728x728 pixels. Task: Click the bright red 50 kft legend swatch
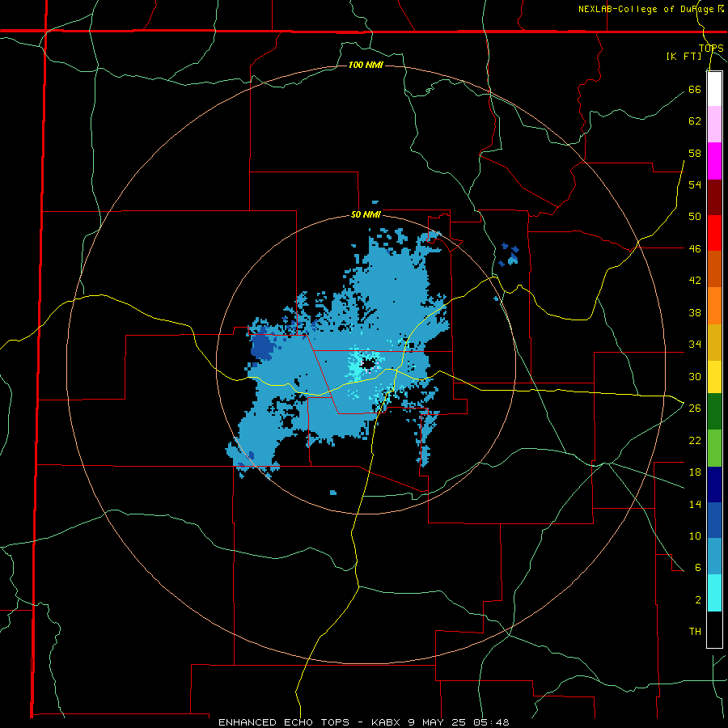pyautogui.click(x=714, y=233)
